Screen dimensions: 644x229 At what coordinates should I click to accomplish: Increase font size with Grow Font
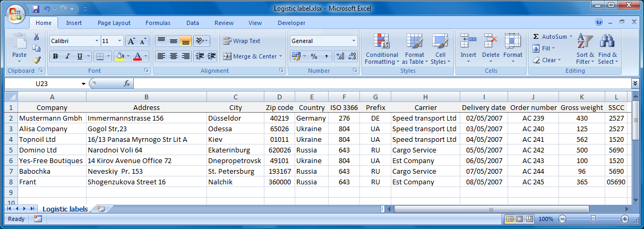131,41
